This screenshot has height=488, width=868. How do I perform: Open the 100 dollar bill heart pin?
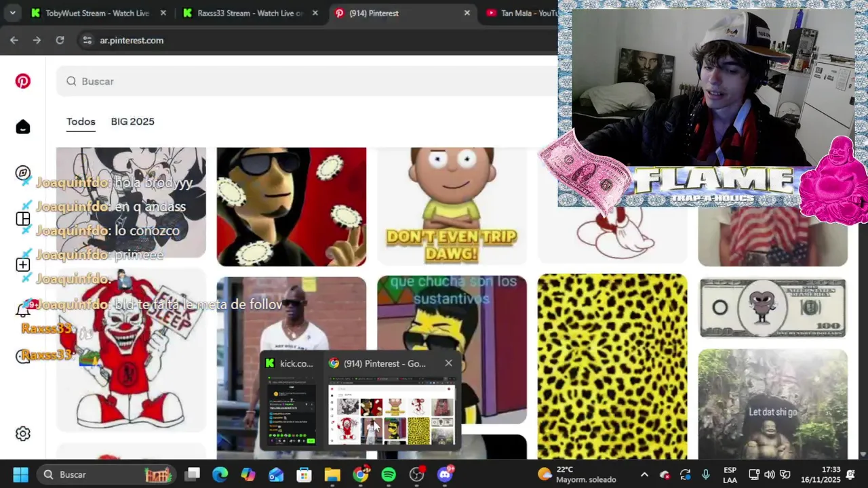pyautogui.click(x=773, y=307)
